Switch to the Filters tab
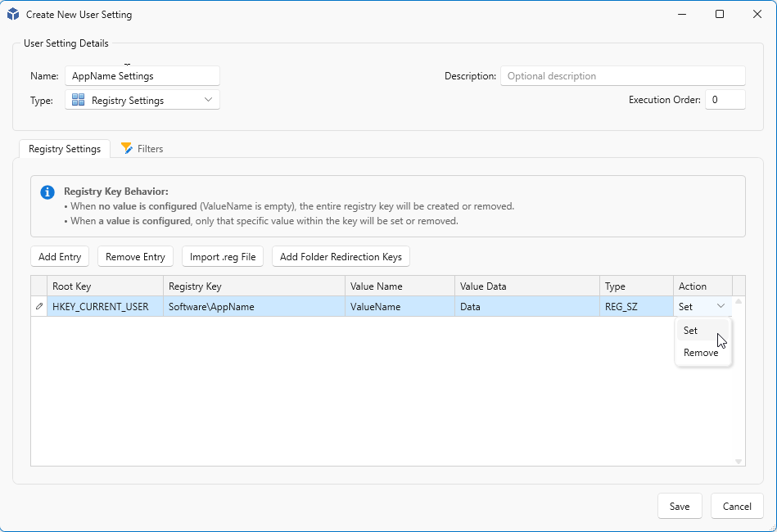 pyautogui.click(x=142, y=149)
